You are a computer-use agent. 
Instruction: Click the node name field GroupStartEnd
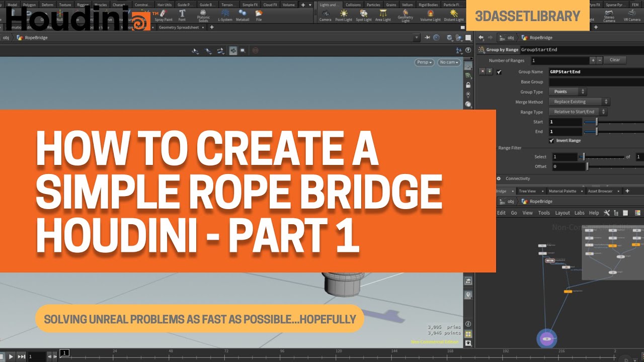(581, 50)
